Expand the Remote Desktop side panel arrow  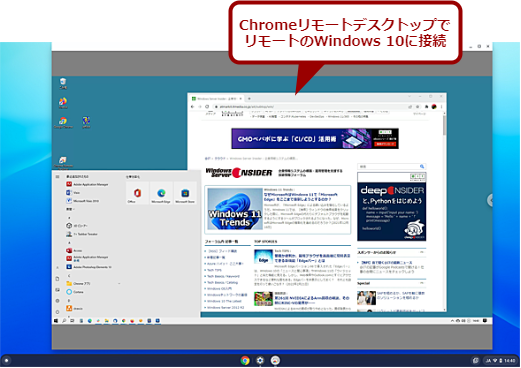pyautogui.click(x=490, y=200)
